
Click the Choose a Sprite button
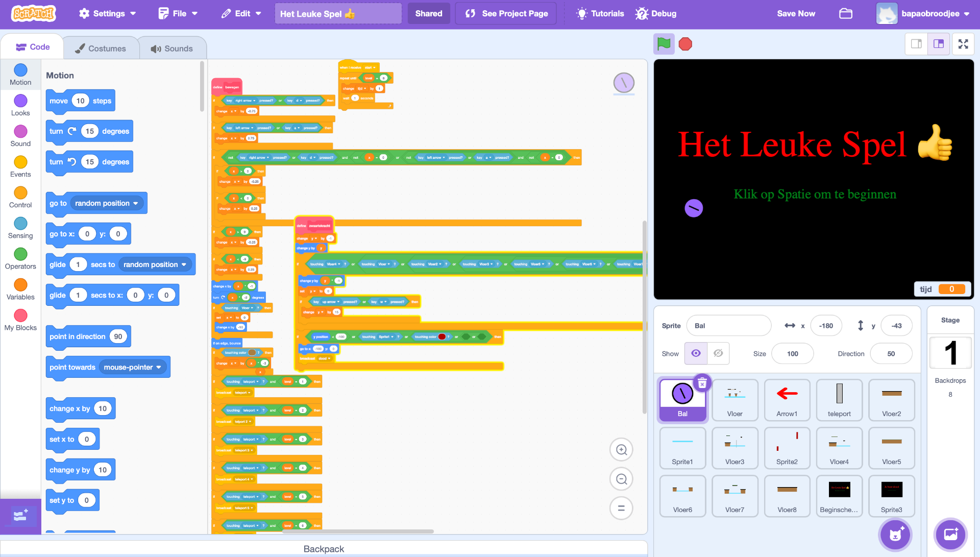point(895,535)
